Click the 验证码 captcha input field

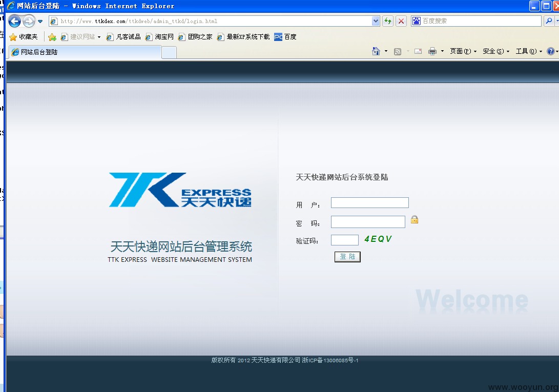(344, 240)
